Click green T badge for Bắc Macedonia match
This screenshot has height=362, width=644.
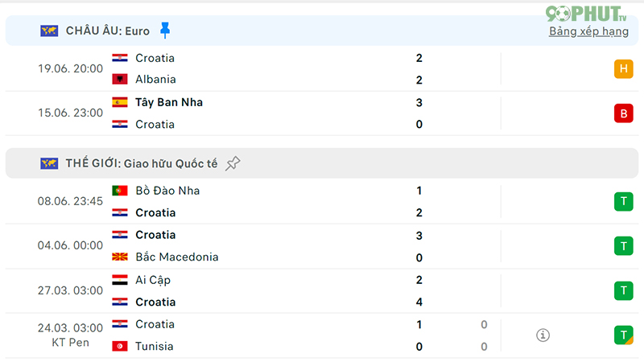click(x=623, y=246)
